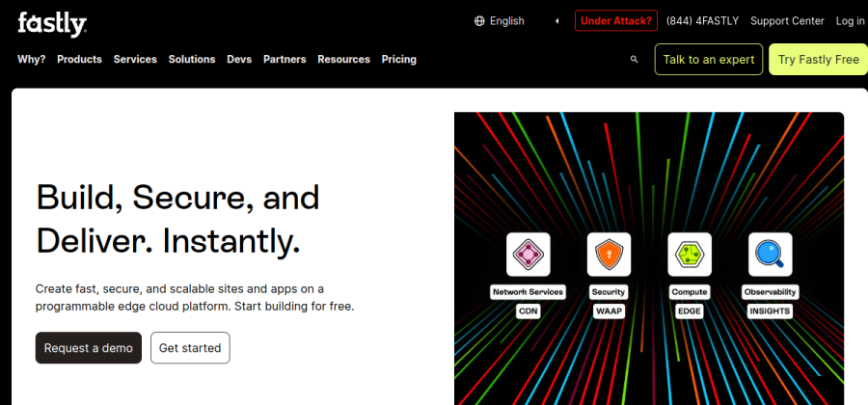Open the Products menu
Screen dimensions: 868x405
click(80, 59)
